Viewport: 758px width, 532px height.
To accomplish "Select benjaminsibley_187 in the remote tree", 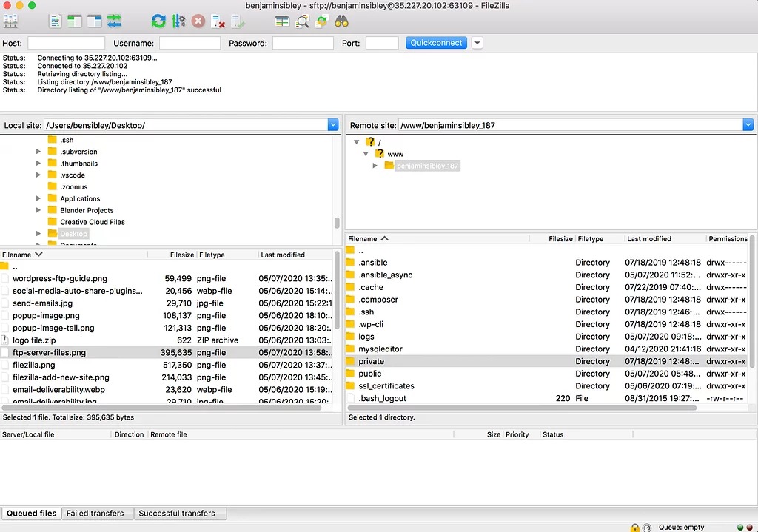I will [427, 166].
